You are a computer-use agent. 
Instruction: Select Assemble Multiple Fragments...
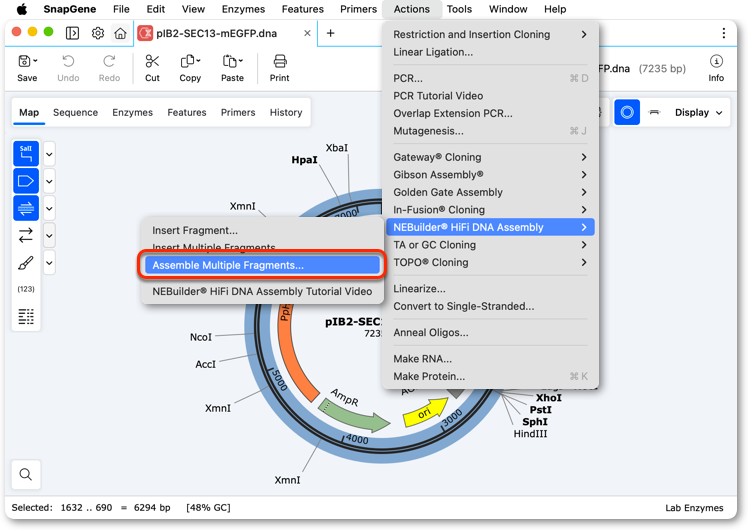point(262,265)
